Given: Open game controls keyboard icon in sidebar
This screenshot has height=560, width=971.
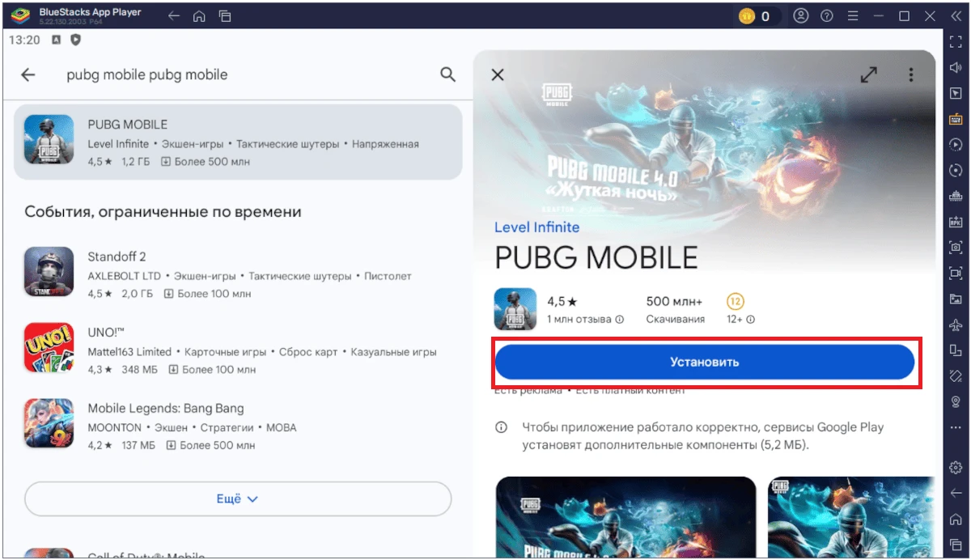Looking at the screenshot, I should 955,119.
